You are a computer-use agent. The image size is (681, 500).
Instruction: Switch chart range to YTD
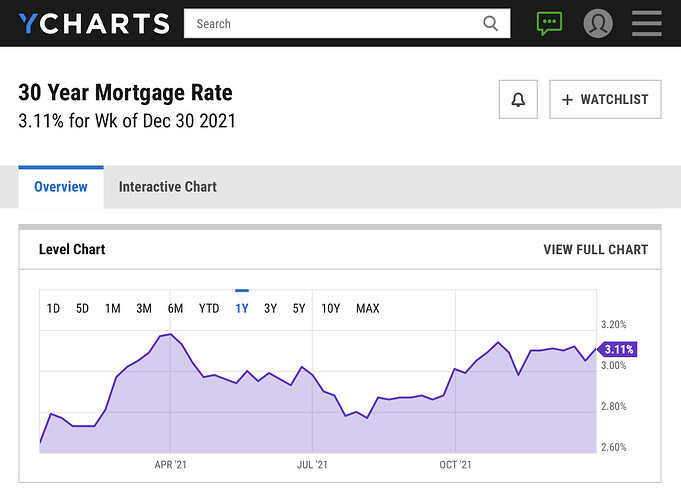[x=209, y=308]
